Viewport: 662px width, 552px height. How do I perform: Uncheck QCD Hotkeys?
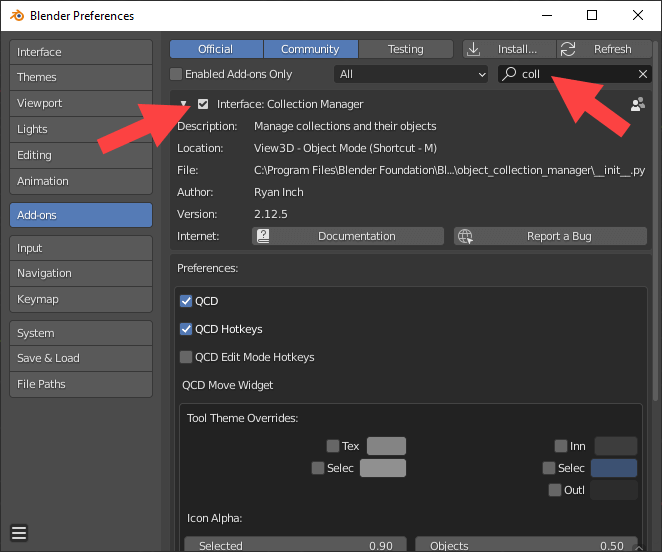[x=186, y=329]
